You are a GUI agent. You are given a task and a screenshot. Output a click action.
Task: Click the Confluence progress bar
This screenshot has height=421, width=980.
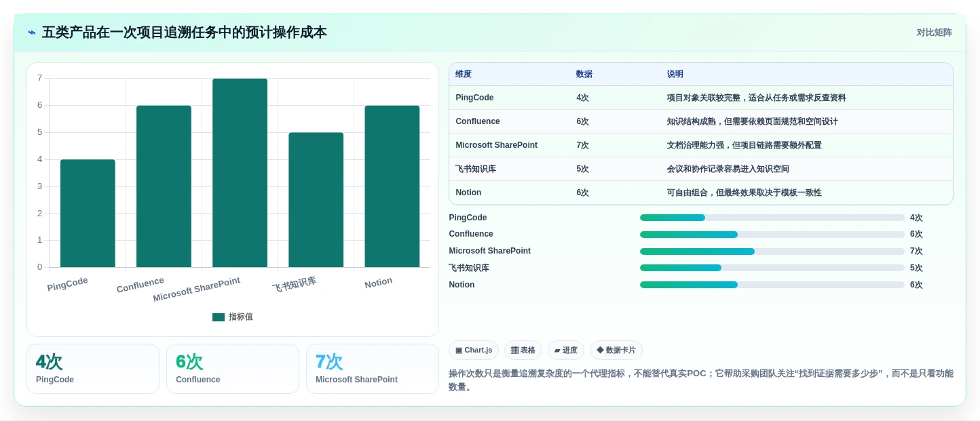[x=772, y=235]
